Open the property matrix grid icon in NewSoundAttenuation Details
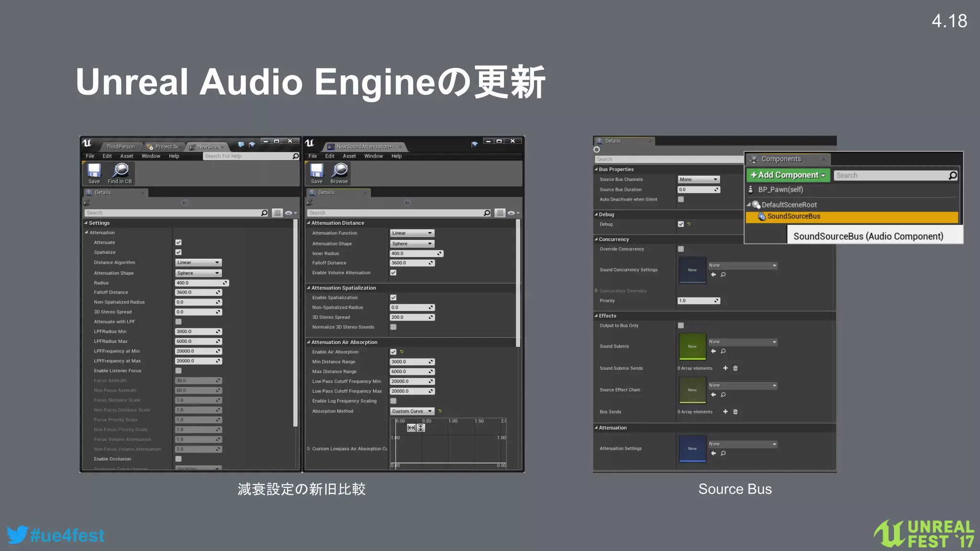The width and height of the screenshot is (980, 551). coord(500,213)
